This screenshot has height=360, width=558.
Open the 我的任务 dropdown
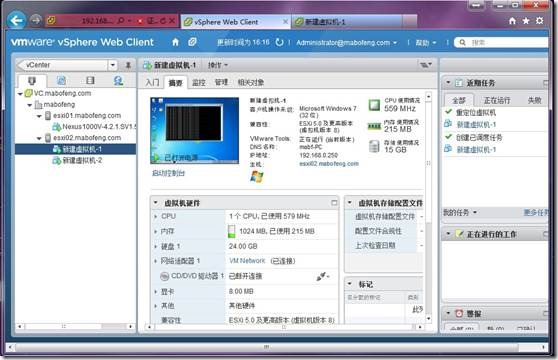(459, 213)
